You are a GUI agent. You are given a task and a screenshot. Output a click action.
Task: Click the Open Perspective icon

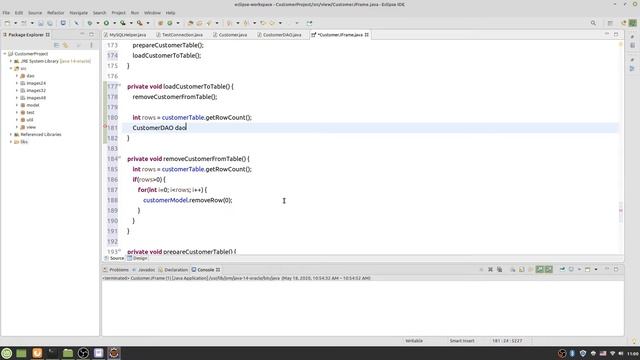pyautogui.click(x=610, y=23)
